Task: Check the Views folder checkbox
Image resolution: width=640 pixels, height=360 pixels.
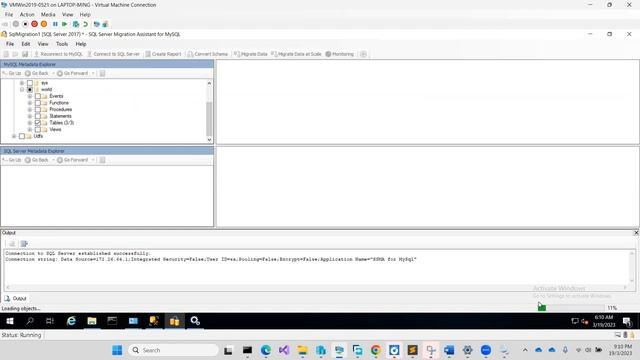Action: click(x=38, y=129)
